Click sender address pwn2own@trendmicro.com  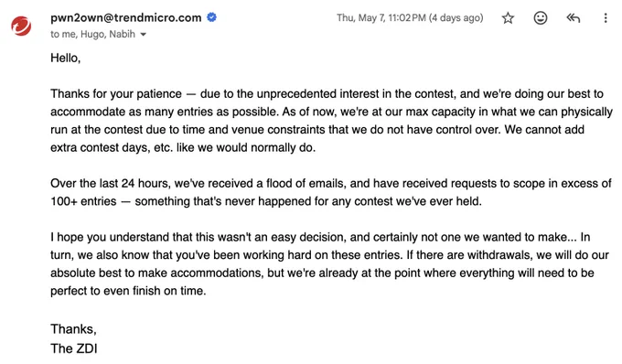pyautogui.click(x=125, y=17)
